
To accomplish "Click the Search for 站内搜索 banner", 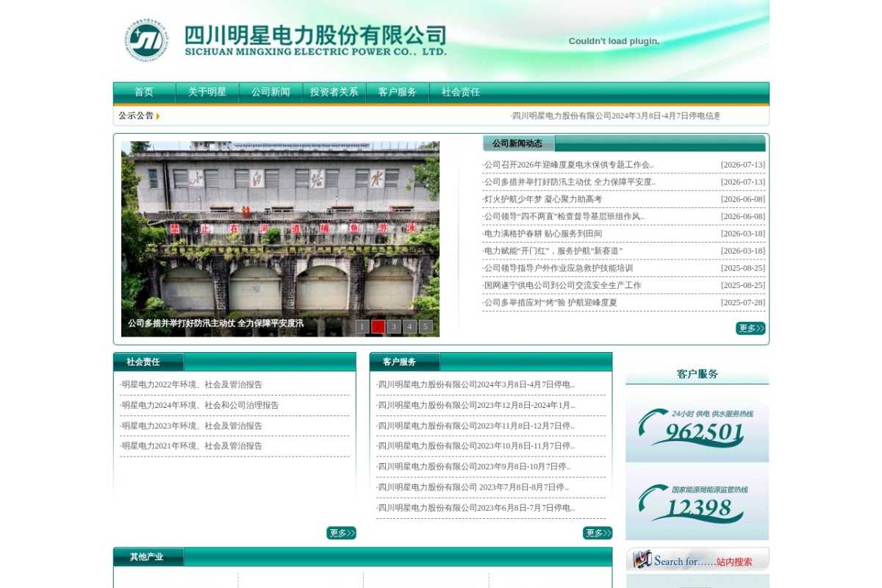I will [x=697, y=559].
